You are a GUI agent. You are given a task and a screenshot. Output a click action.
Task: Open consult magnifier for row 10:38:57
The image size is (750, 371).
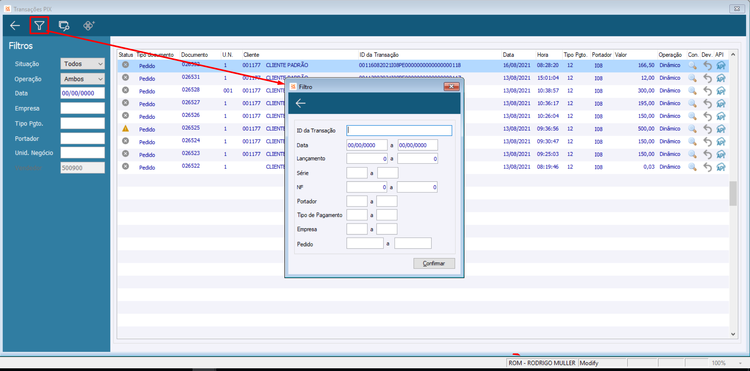tap(692, 91)
